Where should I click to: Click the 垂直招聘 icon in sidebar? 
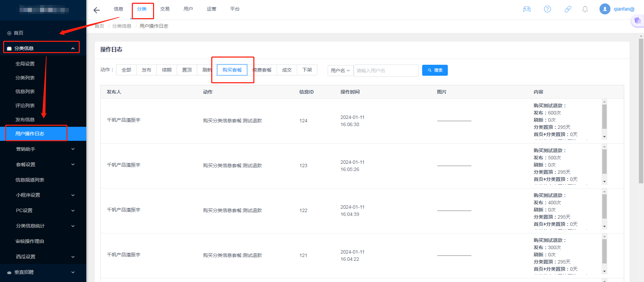point(9,272)
